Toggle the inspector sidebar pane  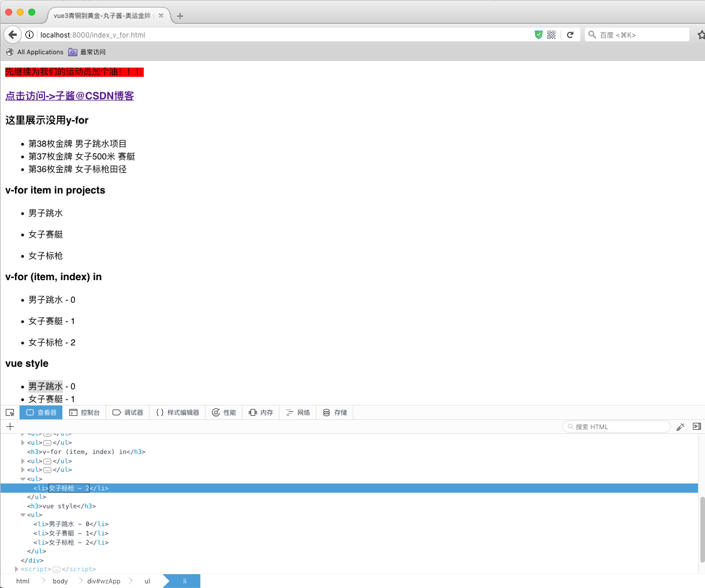click(697, 427)
